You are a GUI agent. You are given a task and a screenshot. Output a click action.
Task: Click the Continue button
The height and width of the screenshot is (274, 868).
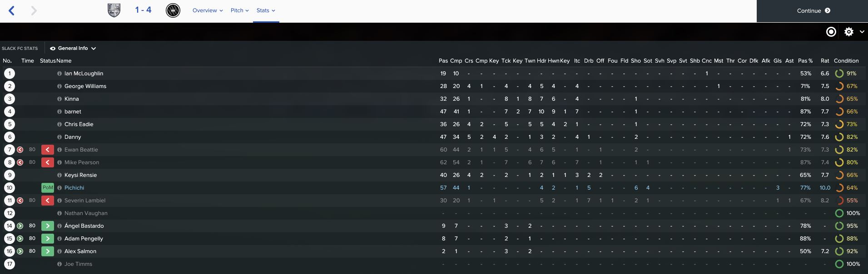pyautogui.click(x=812, y=11)
